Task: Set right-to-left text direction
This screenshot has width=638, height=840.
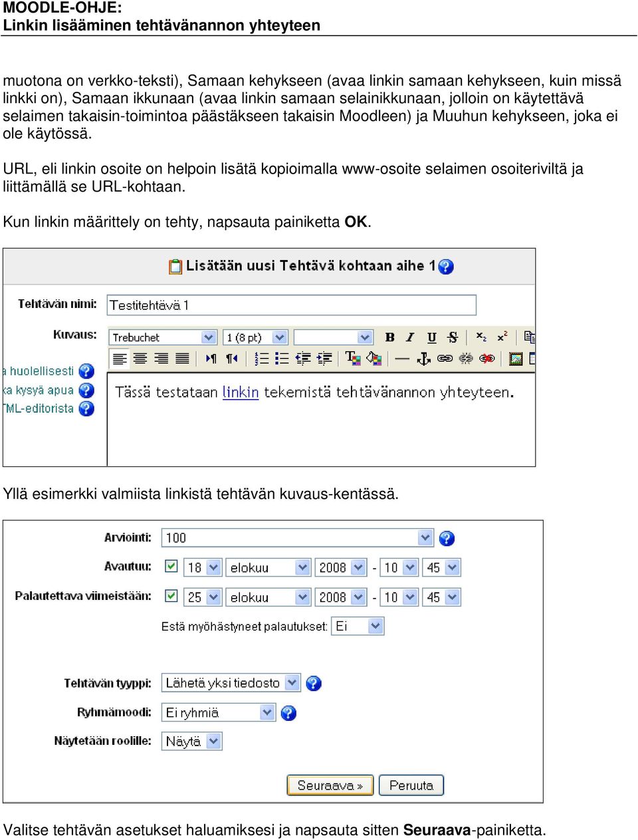Action: 231,358
